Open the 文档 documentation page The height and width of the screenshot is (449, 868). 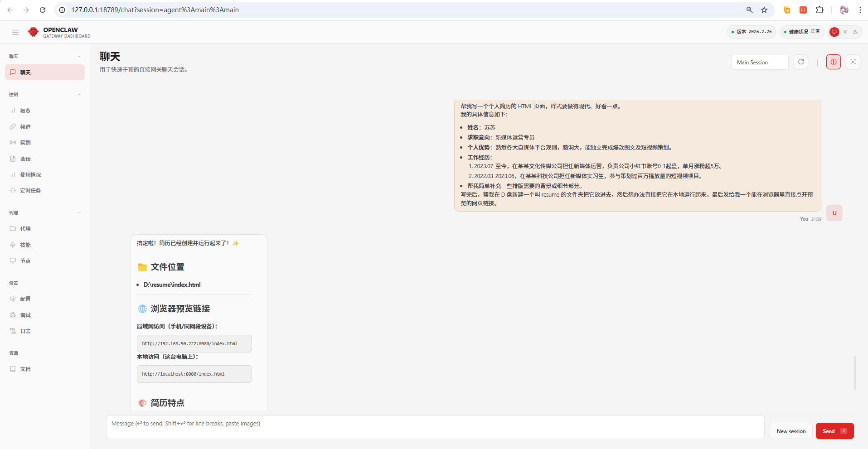(25, 369)
